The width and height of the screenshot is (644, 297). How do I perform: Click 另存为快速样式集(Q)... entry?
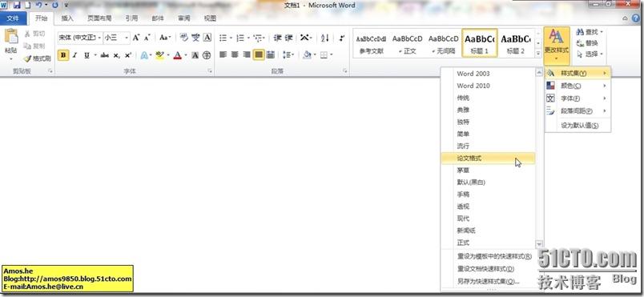coord(488,282)
